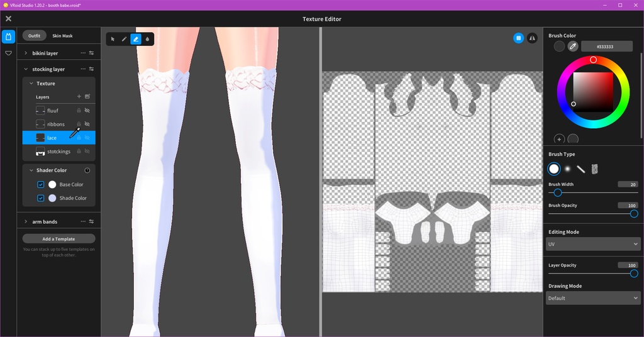Toggle the UV grid display button
644x337 pixels.
point(518,38)
